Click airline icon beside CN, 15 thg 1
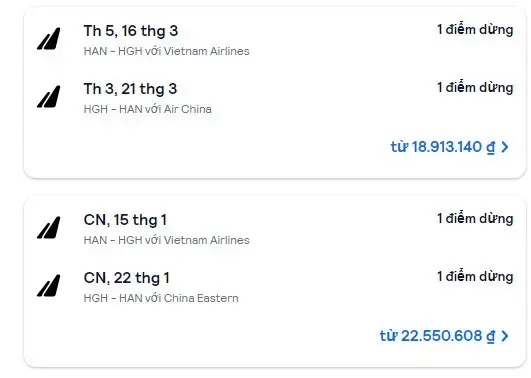Image resolution: width=531 pixels, height=378 pixels. pos(49,227)
